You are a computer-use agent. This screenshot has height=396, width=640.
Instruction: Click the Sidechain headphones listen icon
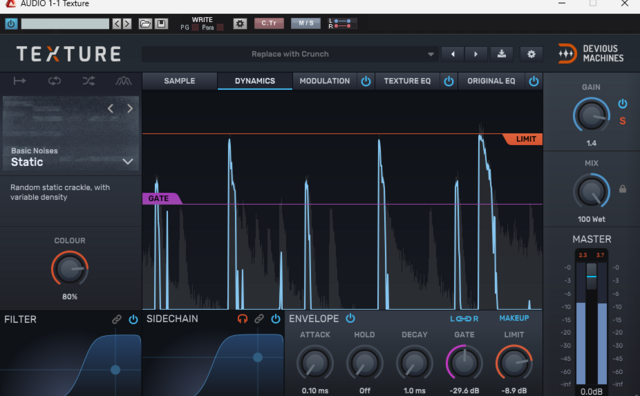click(x=242, y=319)
